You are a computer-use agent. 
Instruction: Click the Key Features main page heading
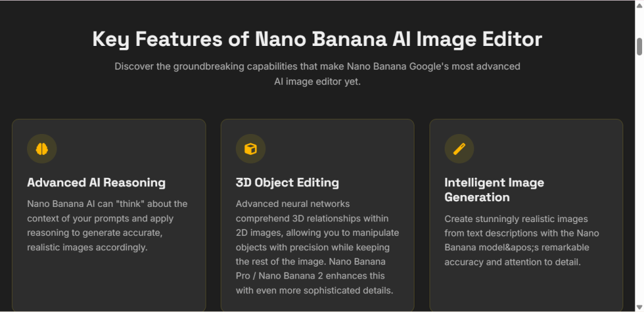point(317,40)
